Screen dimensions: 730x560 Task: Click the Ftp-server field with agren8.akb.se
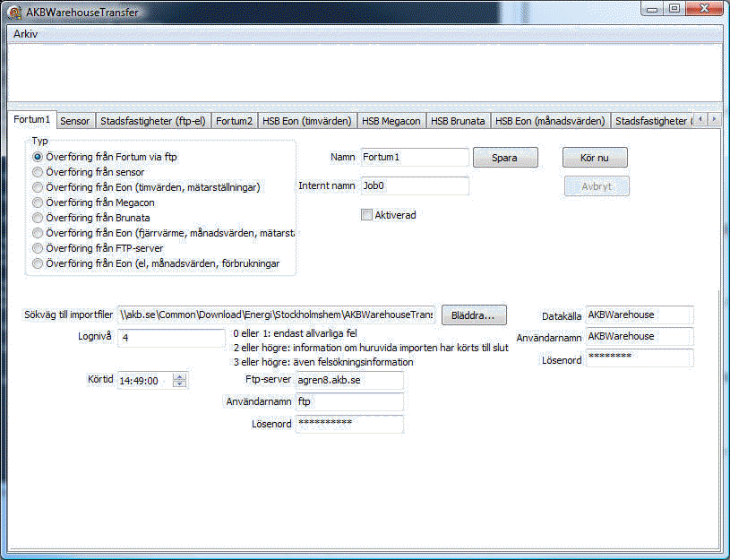click(349, 380)
